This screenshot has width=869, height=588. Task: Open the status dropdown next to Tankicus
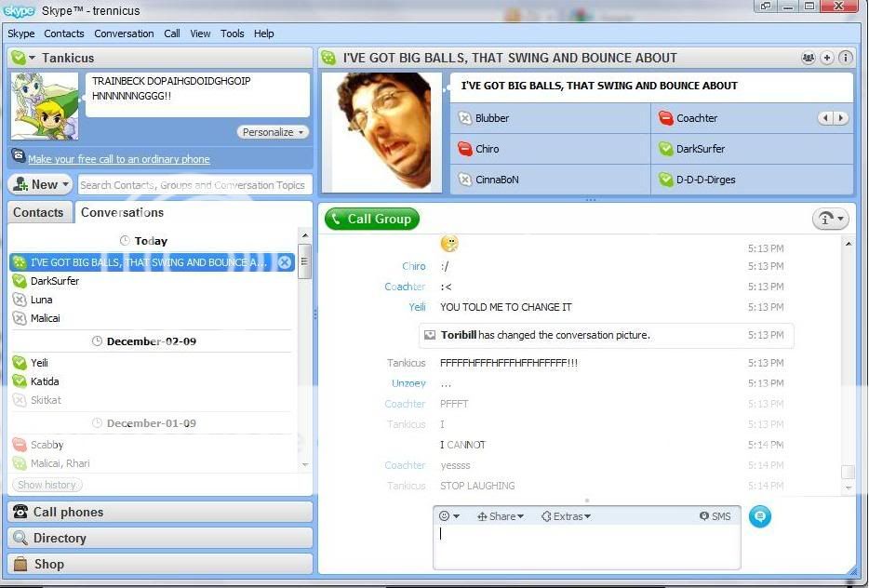[22, 58]
